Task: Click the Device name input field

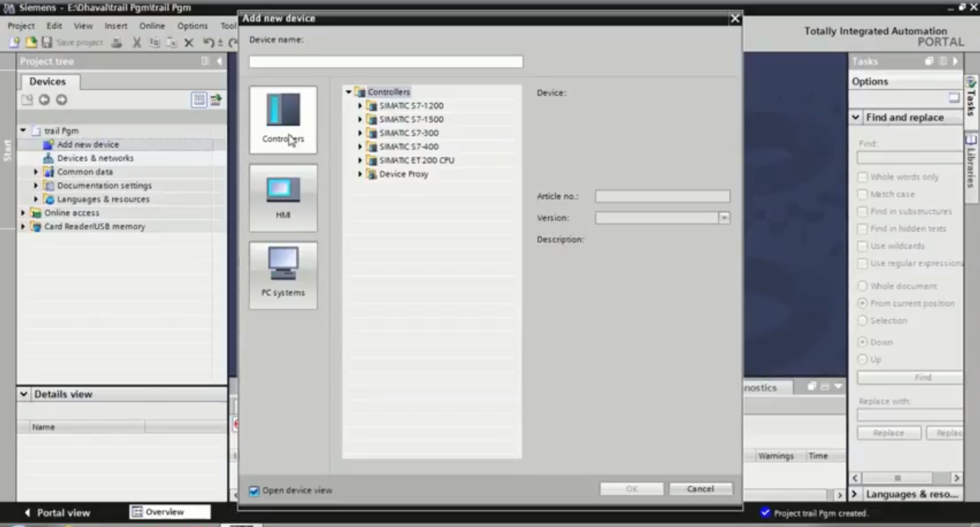Action: [385, 62]
